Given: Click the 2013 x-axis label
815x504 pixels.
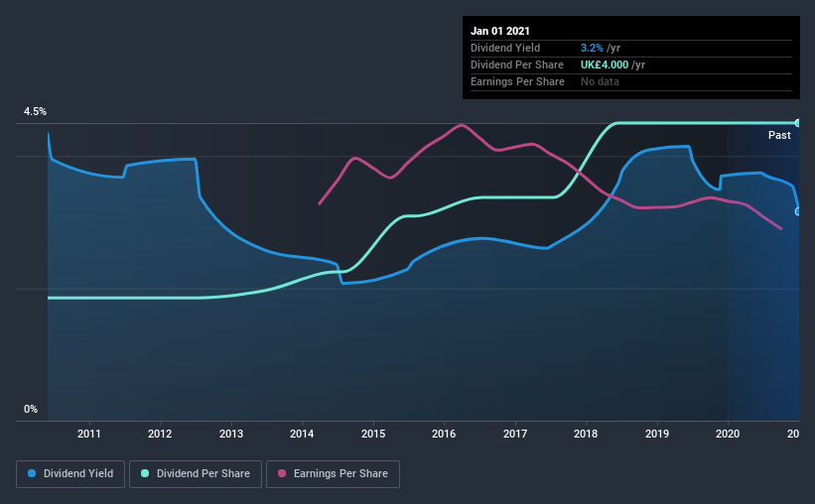Looking at the screenshot, I should [230, 434].
